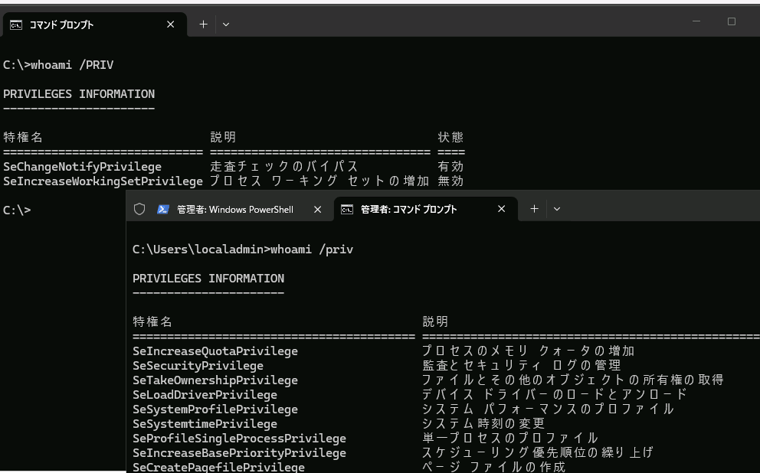Switch to 管理者: Windows PowerShell tab

coord(235,209)
